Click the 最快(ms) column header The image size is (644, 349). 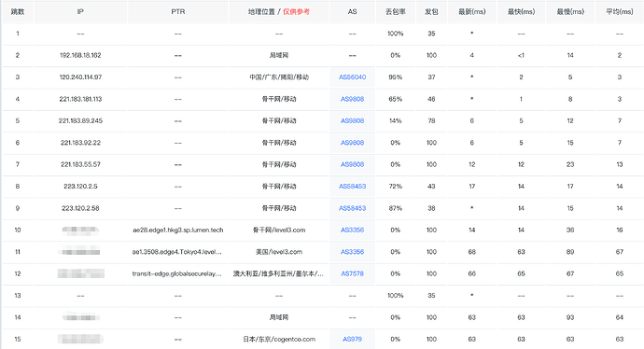521,11
